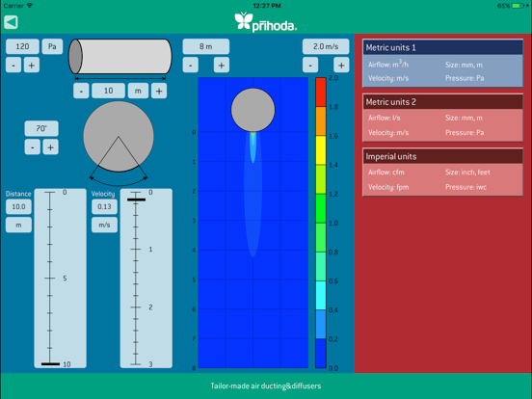Tap the 12:27 PM clock
Image resolution: width=532 pixels, height=399 pixels.
267,6
